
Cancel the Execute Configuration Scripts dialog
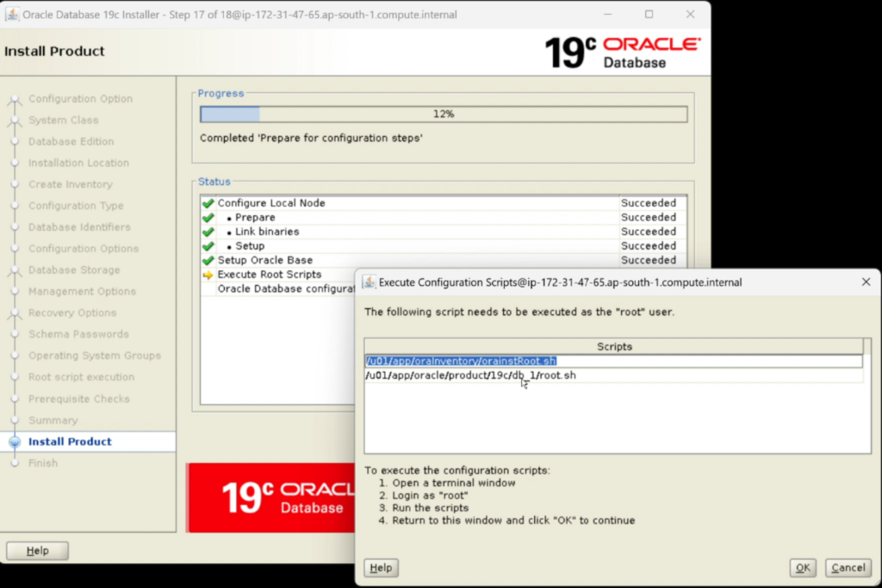click(848, 567)
